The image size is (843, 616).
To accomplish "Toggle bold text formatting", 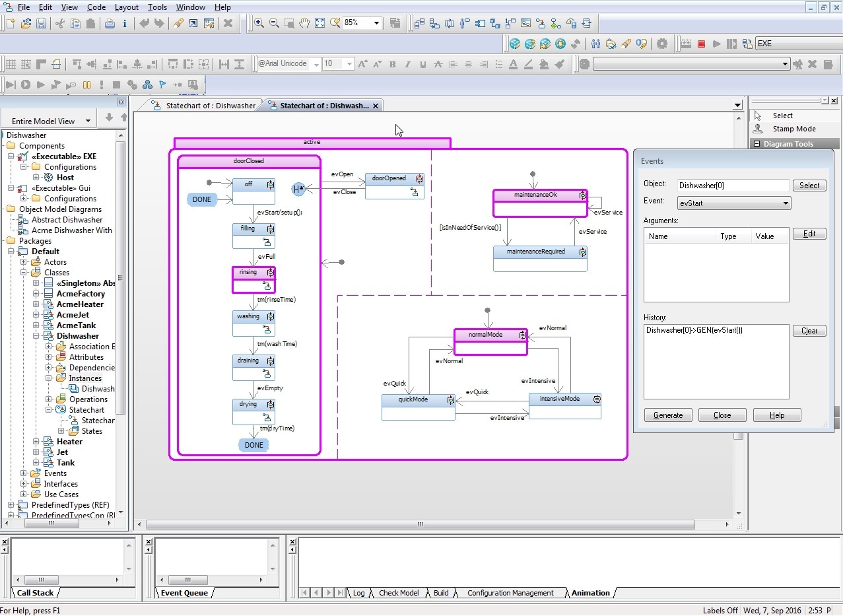I will point(392,63).
